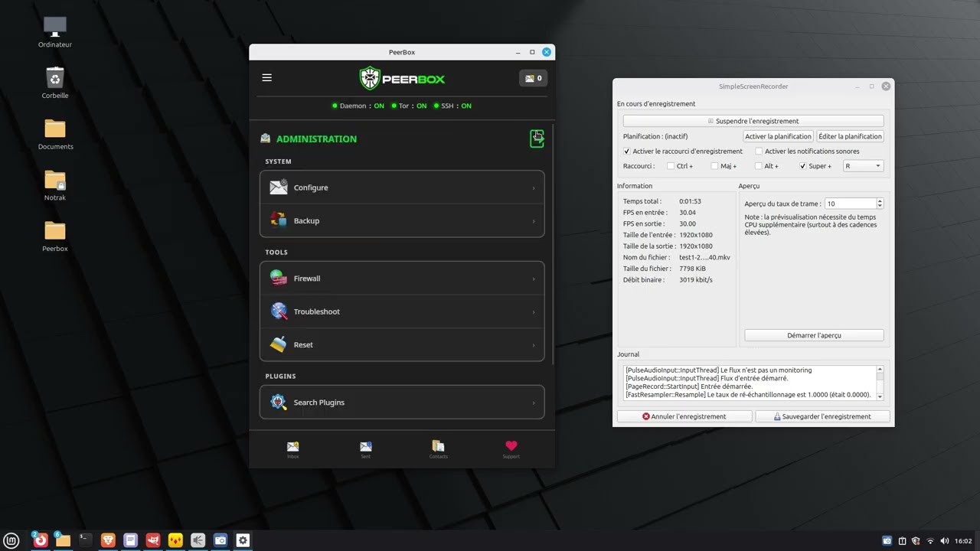Open Contacts in bottom navigation
980x551 pixels.
point(438,449)
